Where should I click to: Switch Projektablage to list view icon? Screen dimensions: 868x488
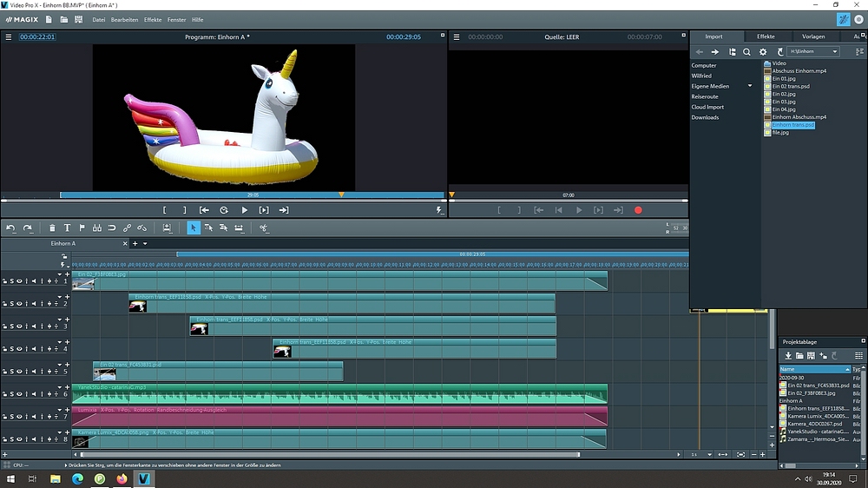(x=858, y=356)
